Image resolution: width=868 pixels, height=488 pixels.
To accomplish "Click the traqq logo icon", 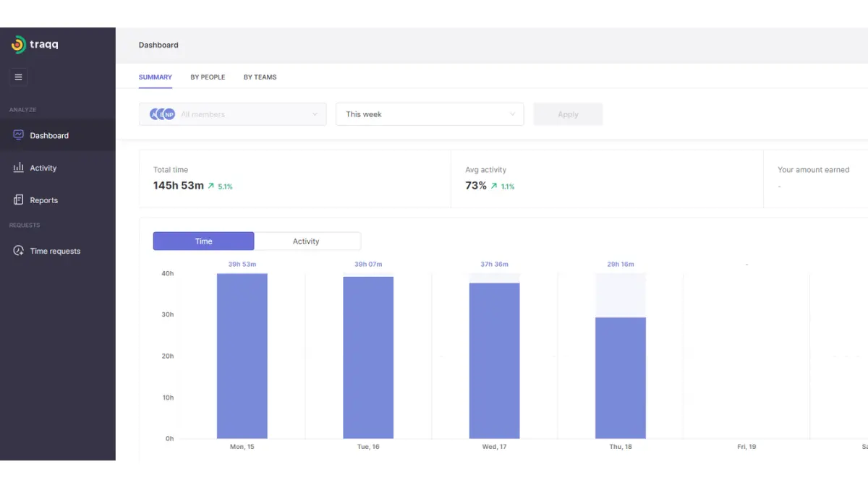I will 18,45.
